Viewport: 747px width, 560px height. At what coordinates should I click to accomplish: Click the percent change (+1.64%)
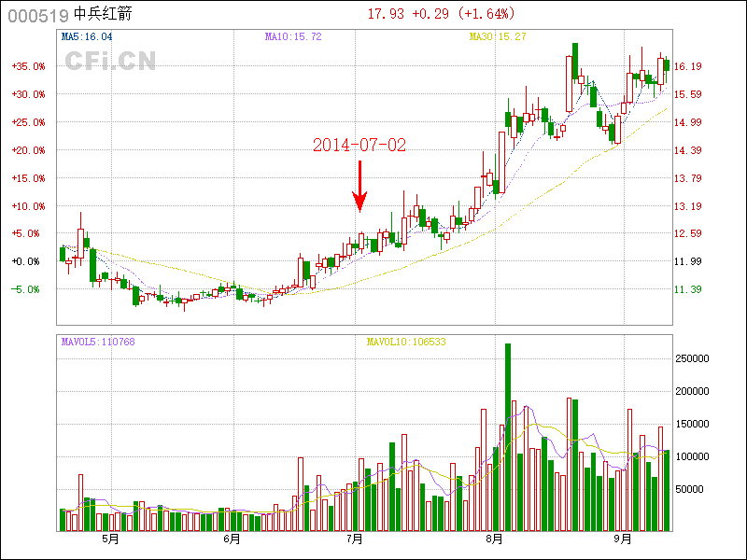click(x=486, y=14)
